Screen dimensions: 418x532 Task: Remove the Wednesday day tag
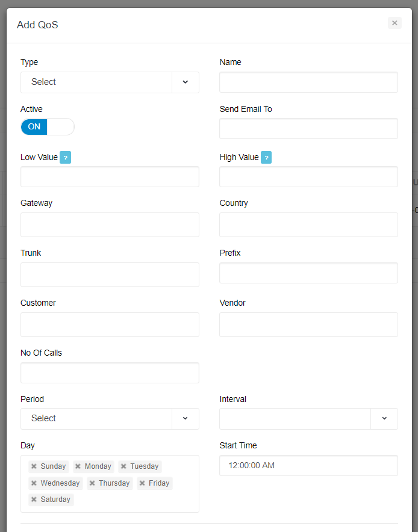coord(34,483)
